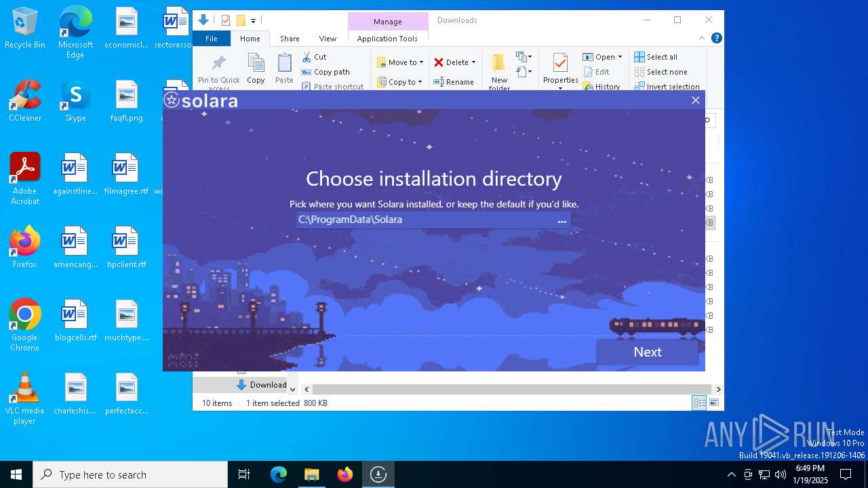Open Recycle Bin desktop icon
The width and height of the screenshot is (868, 488).
[25, 28]
